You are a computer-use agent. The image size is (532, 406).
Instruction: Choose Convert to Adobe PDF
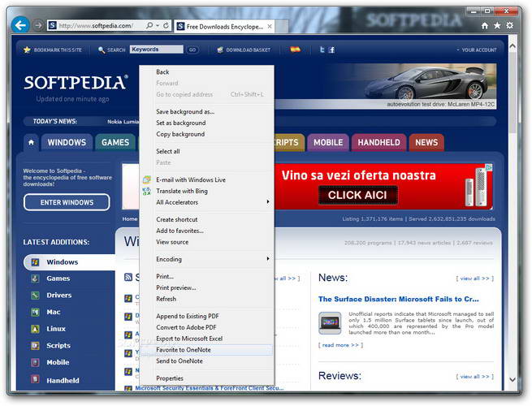point(207,327)
